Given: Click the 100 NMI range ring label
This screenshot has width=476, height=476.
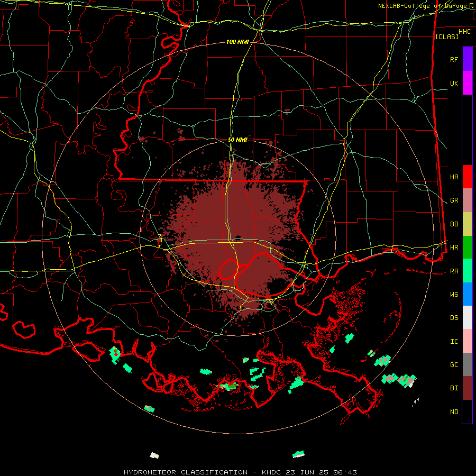Looking at the screenshot, I should [x=237, y=42].
